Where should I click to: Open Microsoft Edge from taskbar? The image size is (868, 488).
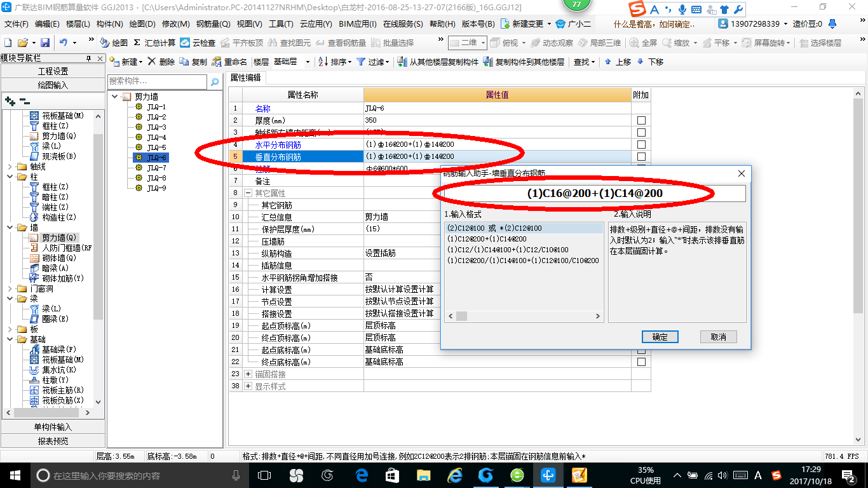click(362, 475)
